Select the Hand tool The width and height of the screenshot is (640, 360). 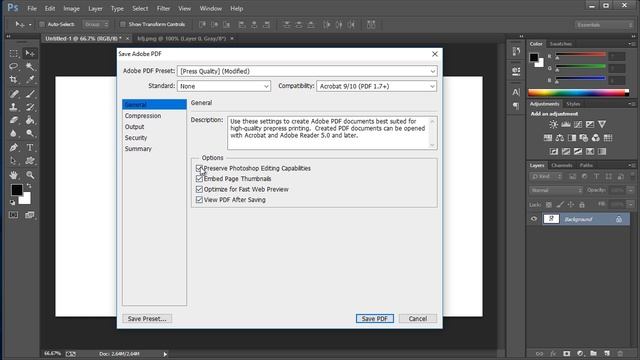13,175
